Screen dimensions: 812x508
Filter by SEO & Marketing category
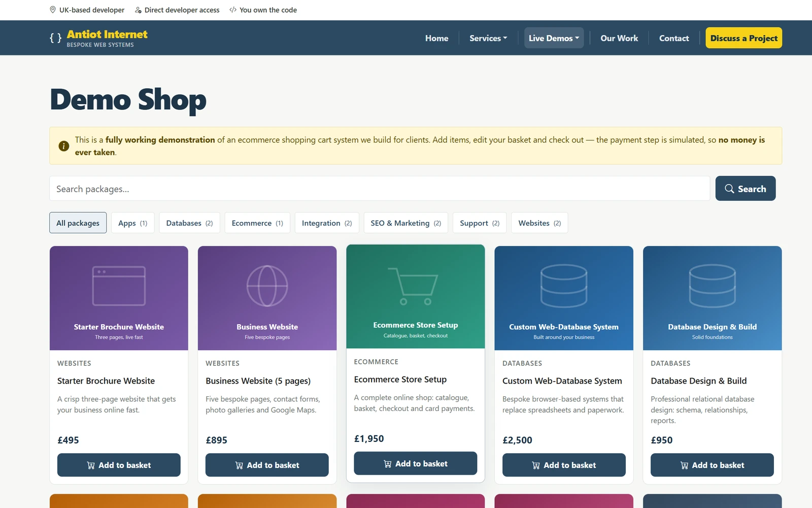click(405, 223)
